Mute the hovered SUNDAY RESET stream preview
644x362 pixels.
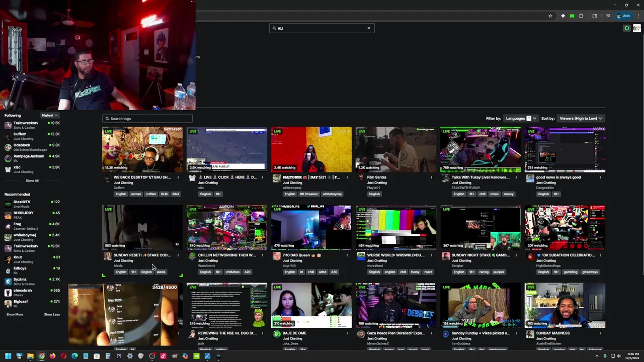(x=177, y=245)
